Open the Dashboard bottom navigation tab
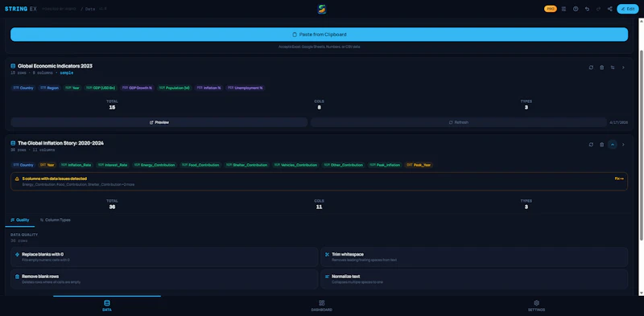 coord(321,306)
